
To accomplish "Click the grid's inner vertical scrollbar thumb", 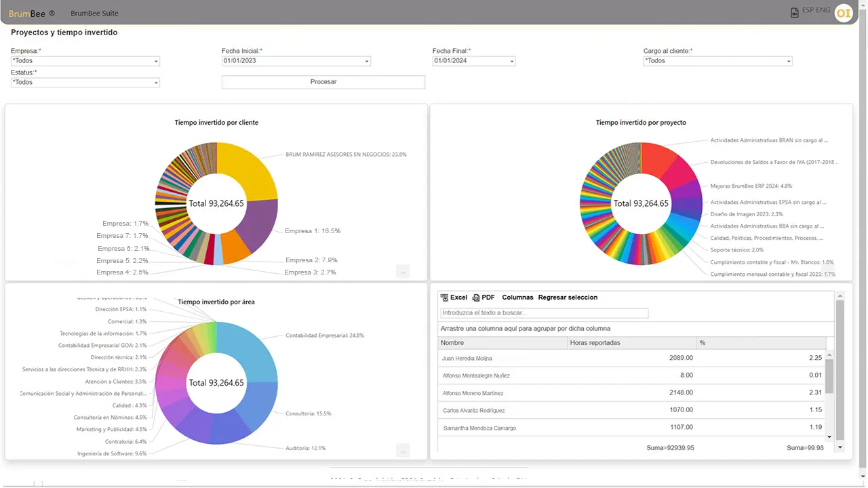I will point(829,376).
